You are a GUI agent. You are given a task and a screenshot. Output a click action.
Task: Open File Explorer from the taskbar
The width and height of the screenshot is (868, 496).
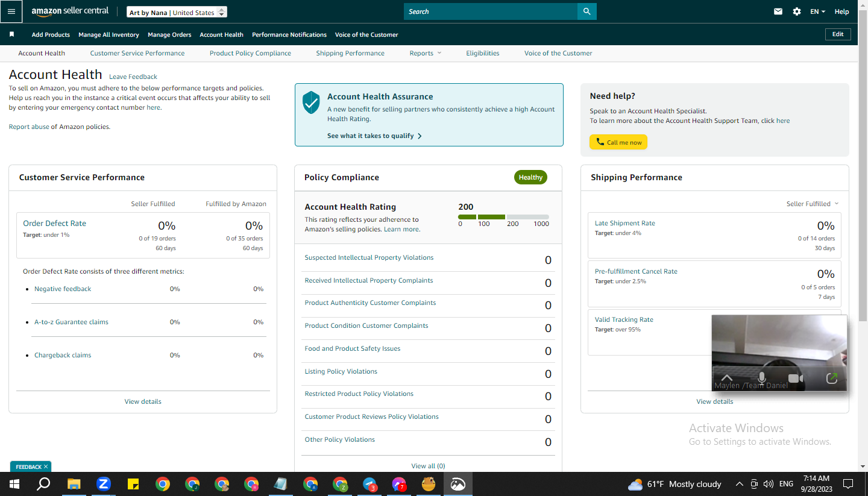74,484
